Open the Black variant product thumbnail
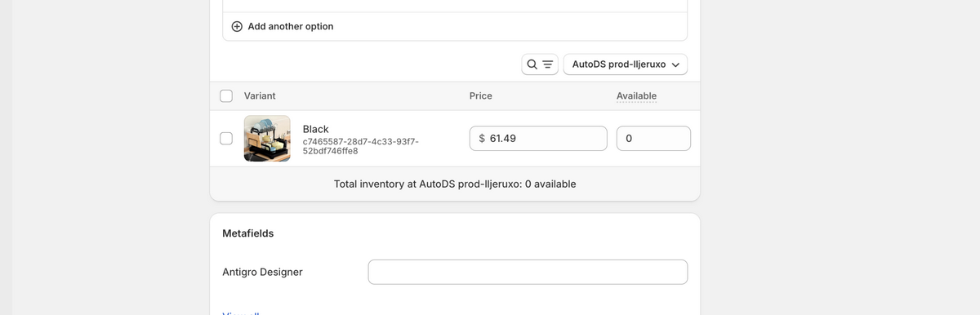The width and height of the screenshot is (980, 315). click(x=267, y=138)
